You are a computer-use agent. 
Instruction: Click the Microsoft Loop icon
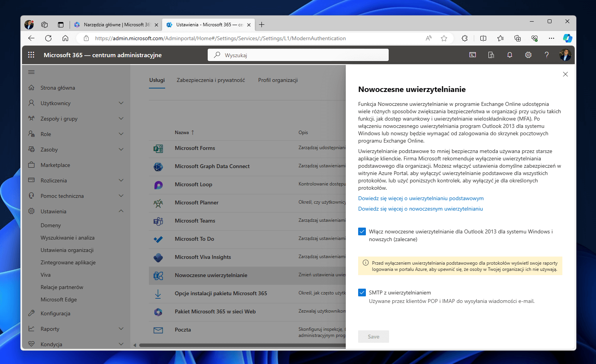coord(158,185)
